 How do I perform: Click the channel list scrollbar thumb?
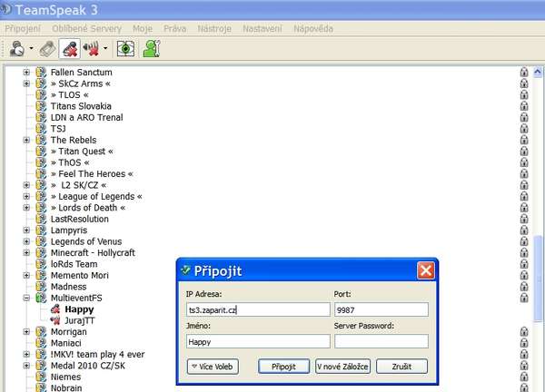coord(538,279)
